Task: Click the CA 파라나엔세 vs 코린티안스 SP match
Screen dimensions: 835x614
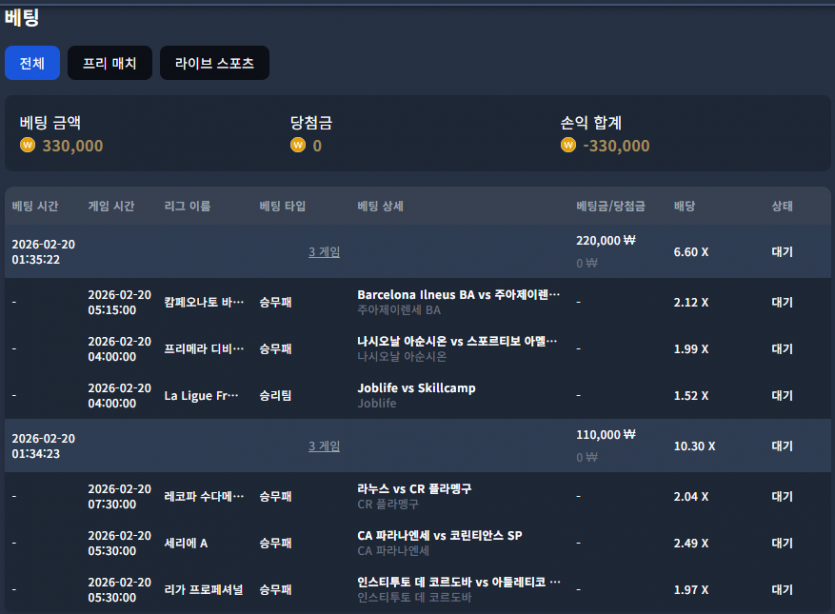Action: click(x=440, y=536)
